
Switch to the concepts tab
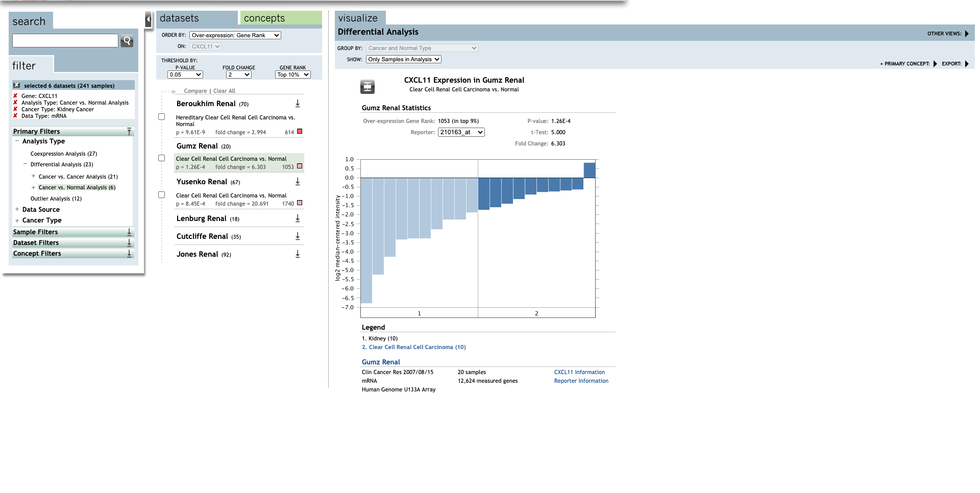281,18
